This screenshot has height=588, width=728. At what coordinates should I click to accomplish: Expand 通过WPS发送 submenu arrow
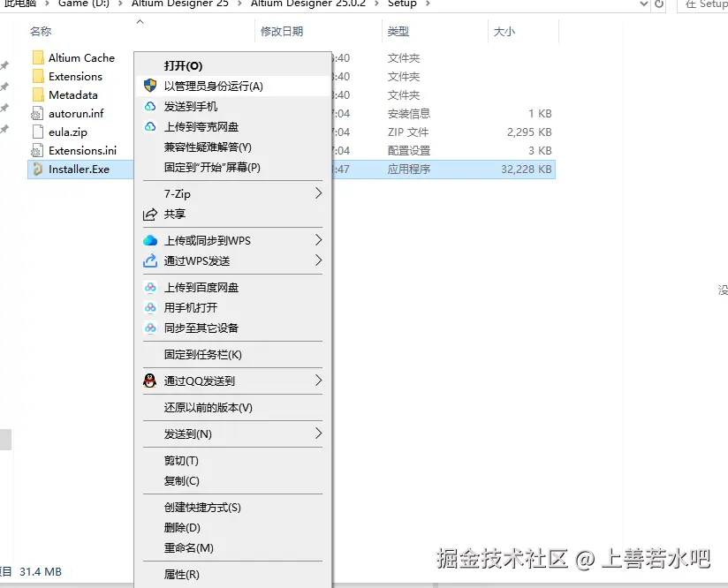click(x=318, y=260)
